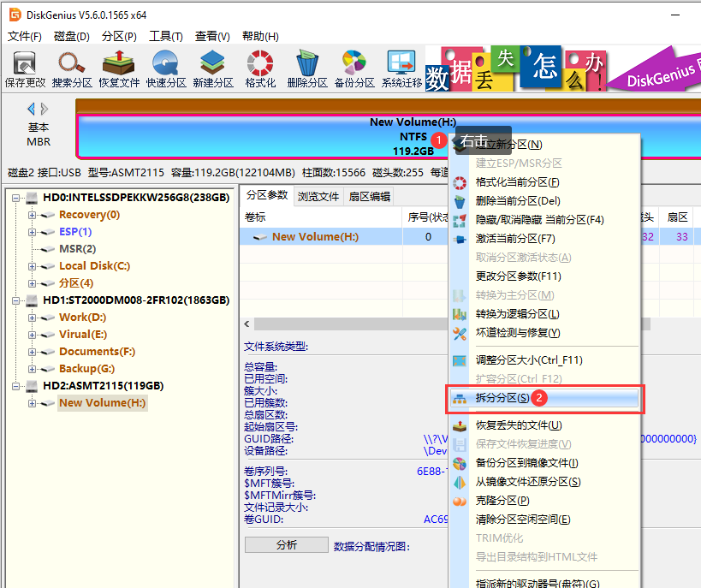
Task: Click the 克隆分区 clone icon in menu
Action: tap(460, 502)
